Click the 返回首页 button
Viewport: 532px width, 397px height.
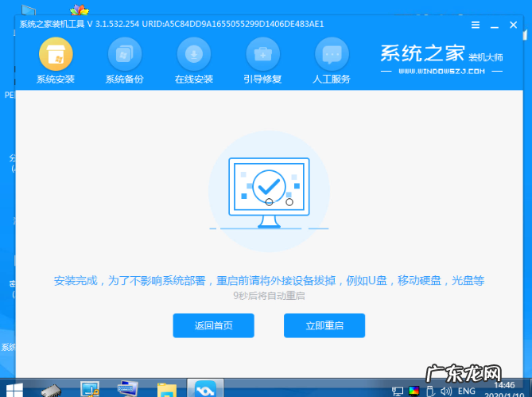pyautogui.click(x=213, y=325)
